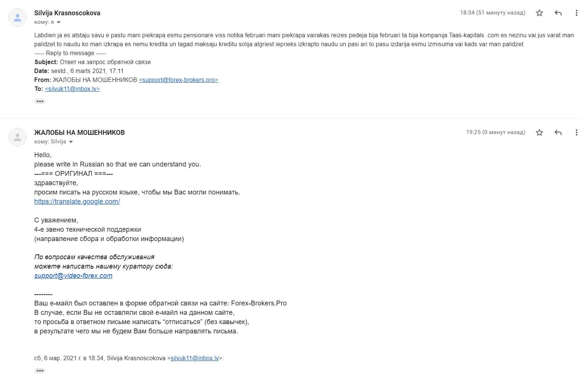Open the support@forex-brokers.pro email link

coord(178,80)
